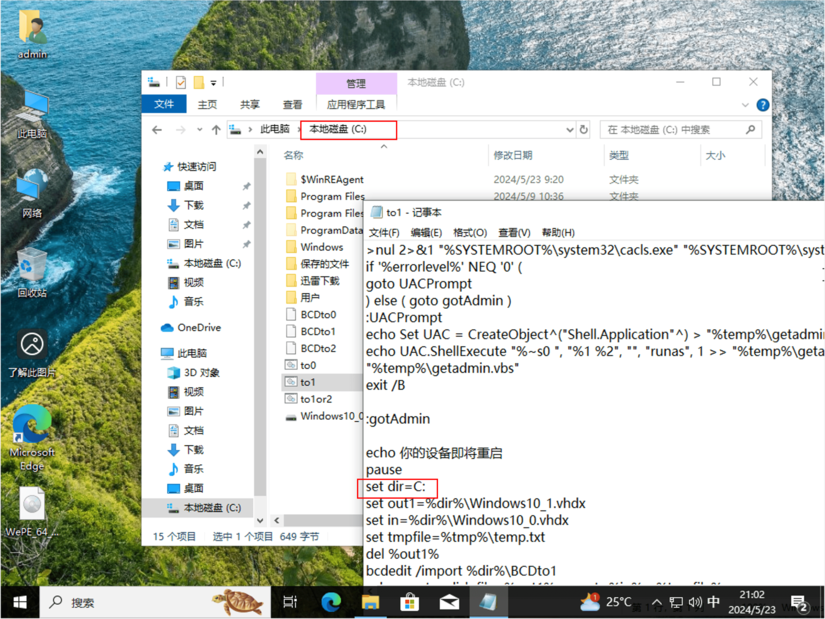Click the Properties icon in the quick access toolbar
This screenshot has height=619, width=825.
tap(181, 83)
